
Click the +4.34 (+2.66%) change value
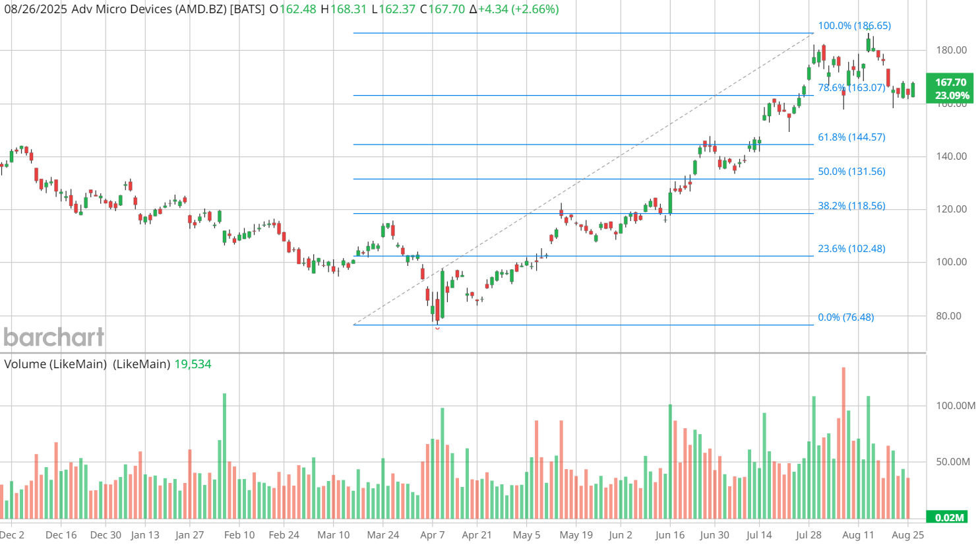coord(518,9)
